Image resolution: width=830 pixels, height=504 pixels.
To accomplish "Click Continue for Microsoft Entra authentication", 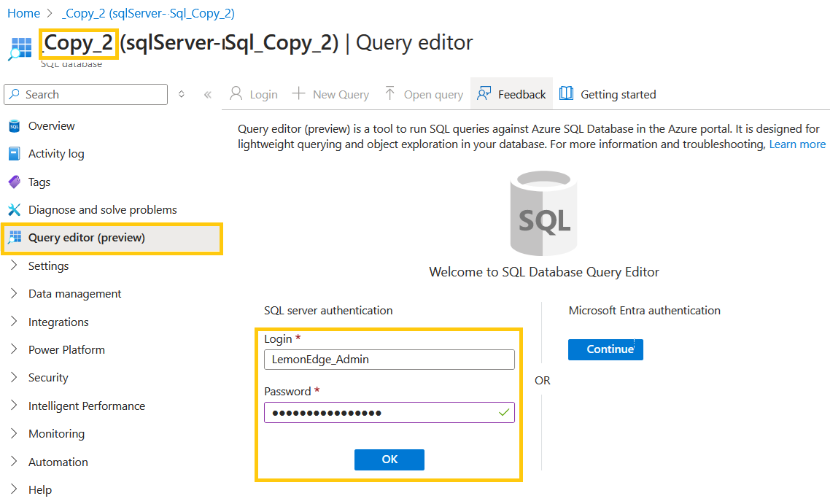I will point(605,349).
